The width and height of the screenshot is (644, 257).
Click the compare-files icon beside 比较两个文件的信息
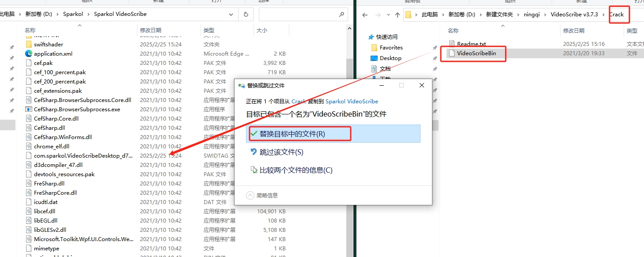pyautogui.click(x=254, y=170)
